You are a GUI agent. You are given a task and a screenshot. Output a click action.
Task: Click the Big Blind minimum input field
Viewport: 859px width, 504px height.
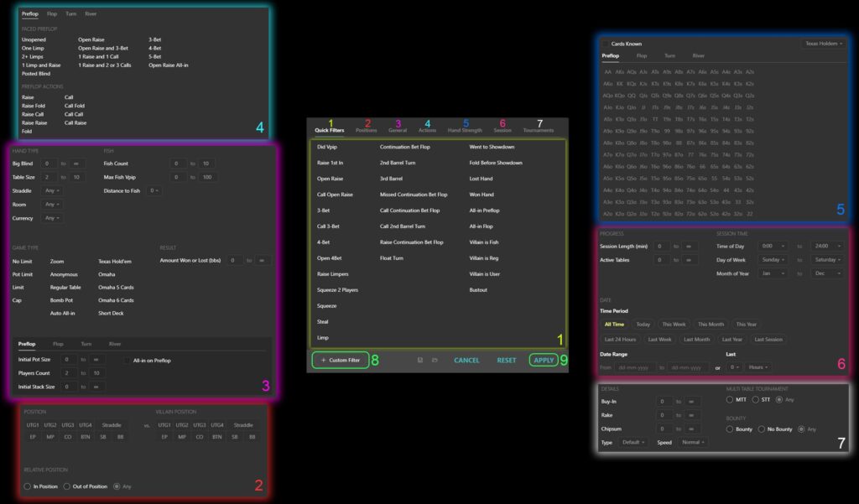tap(49, 164)
